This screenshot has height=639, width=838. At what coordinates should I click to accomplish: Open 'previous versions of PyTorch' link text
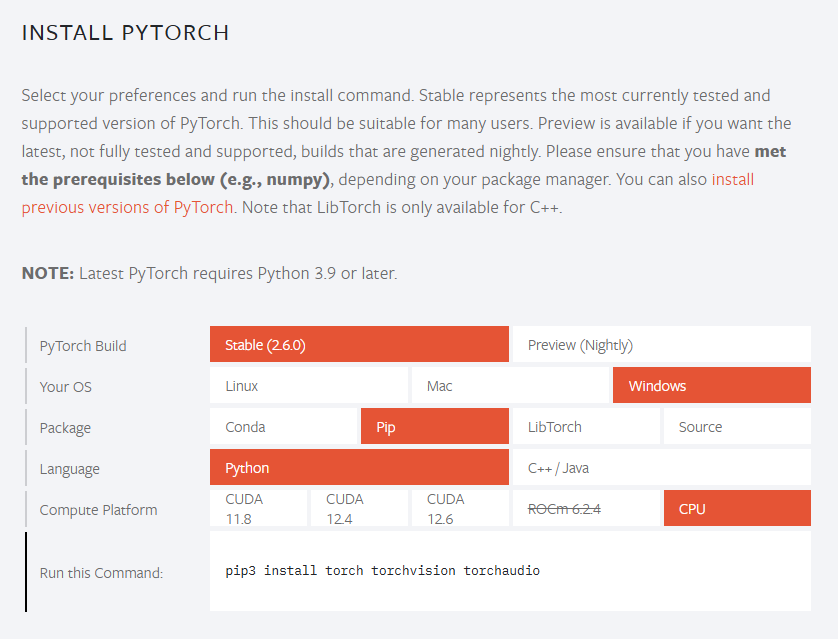pos(128,207)
